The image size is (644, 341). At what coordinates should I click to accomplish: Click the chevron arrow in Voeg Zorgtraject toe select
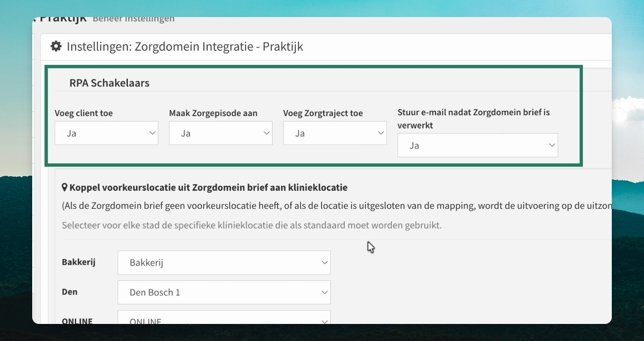pyautogui.click(x=381, y=133)
